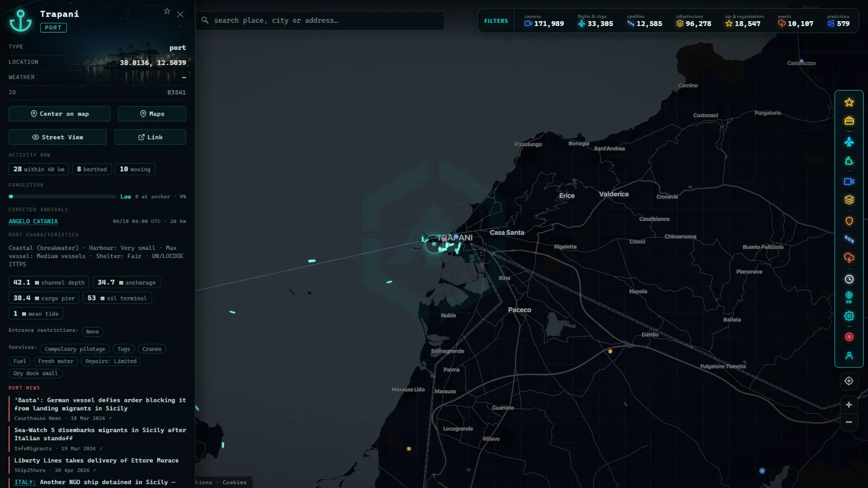868x488 pixels.
Task: Select the 10 moving chip
Action: (x=135, y=169)
